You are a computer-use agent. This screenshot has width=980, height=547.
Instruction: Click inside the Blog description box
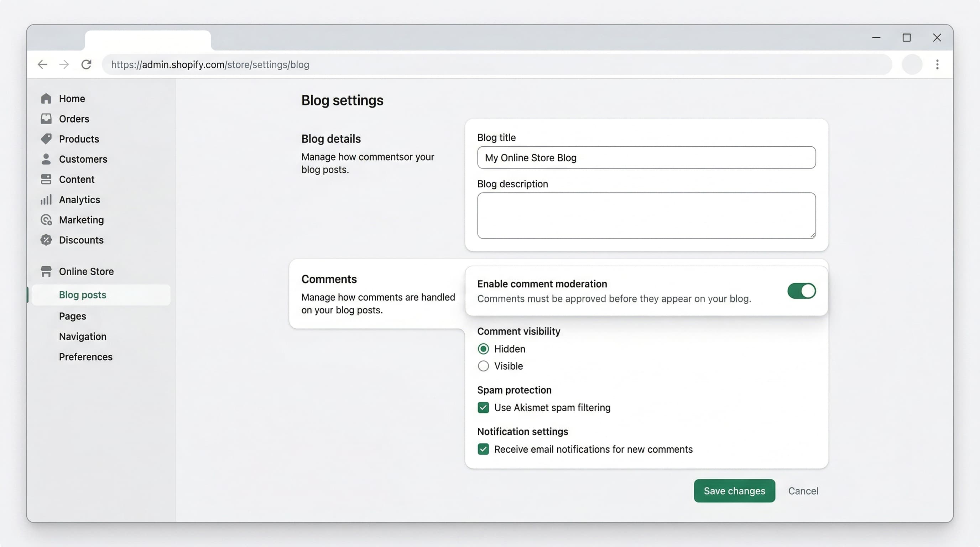pos(646,215)
